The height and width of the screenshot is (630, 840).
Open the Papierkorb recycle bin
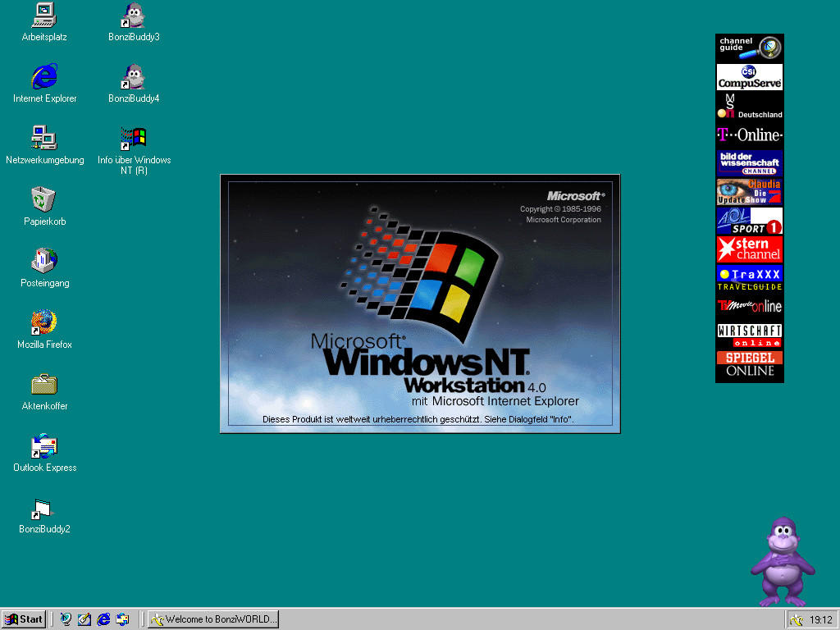(43, 201)
